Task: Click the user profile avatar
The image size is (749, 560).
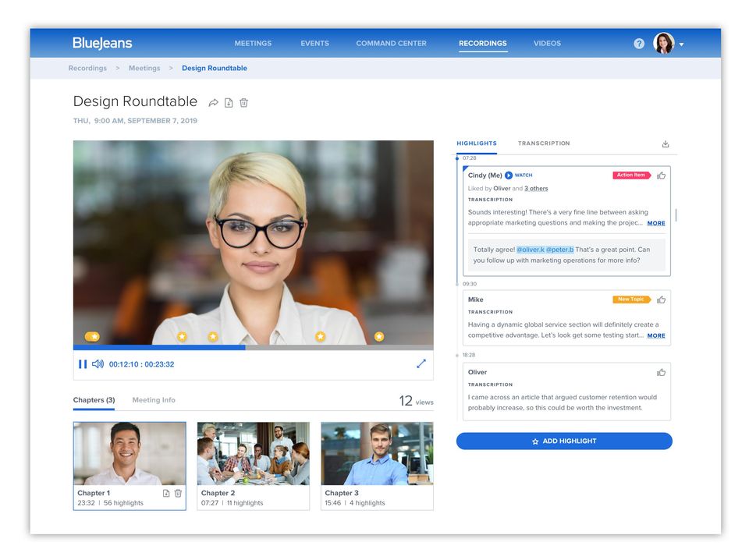Action: (663, 44)
